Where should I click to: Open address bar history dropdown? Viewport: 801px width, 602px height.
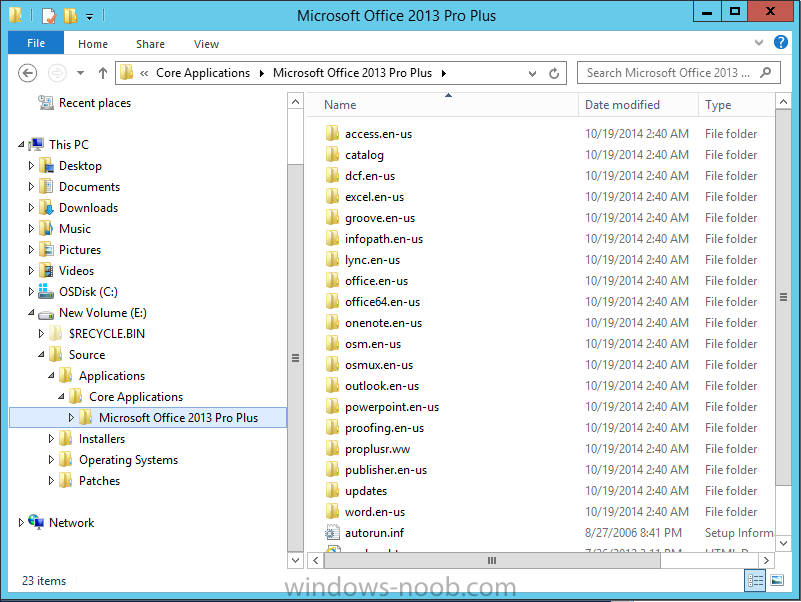coord(532,74)
